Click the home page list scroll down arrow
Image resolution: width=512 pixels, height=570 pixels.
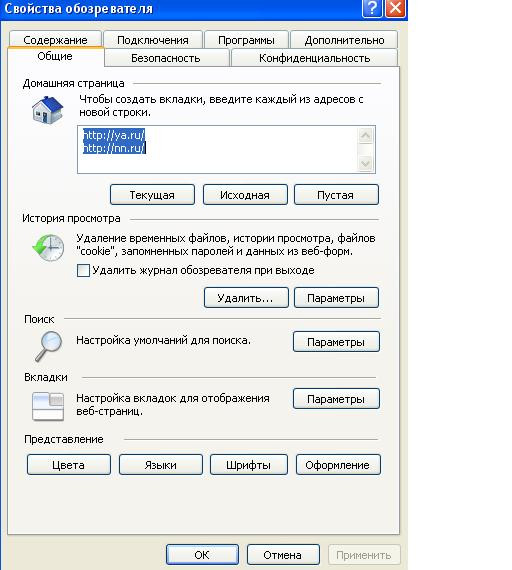365,163
